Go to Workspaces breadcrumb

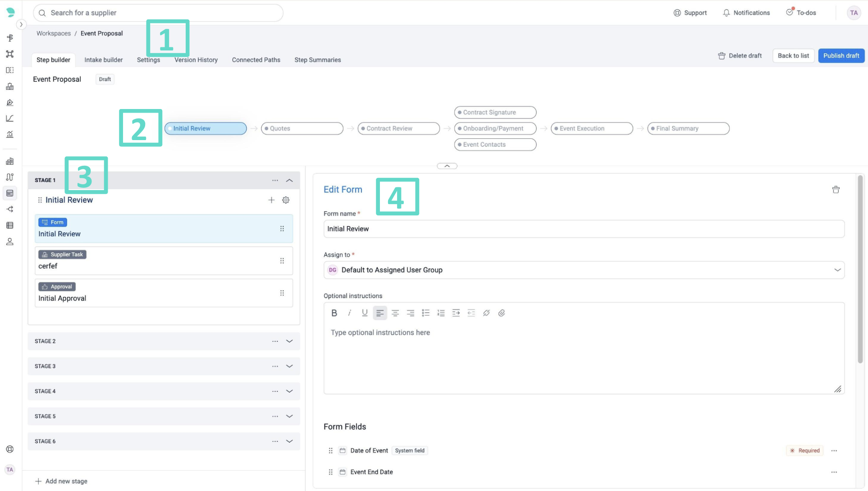54,33
